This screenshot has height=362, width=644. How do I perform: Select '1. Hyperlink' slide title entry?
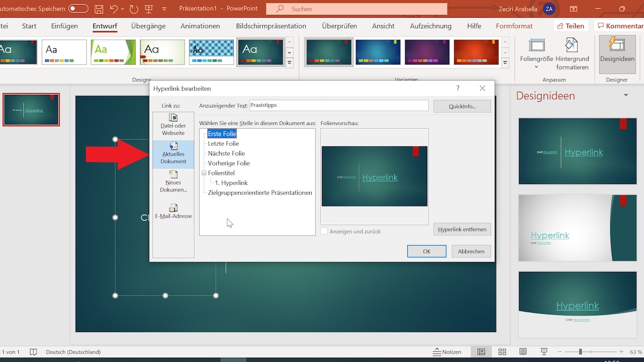[231, 183]
